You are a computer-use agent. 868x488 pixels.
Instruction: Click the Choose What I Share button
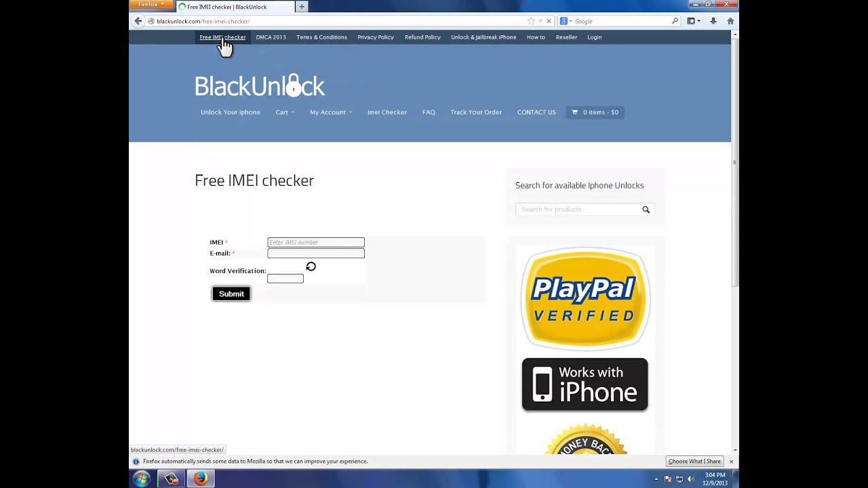[694, 462]
